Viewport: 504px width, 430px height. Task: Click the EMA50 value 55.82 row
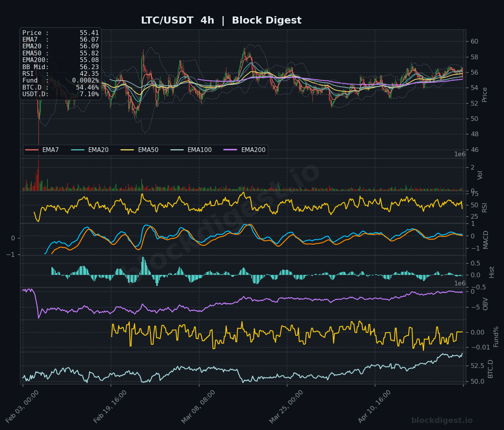(60, 53)
